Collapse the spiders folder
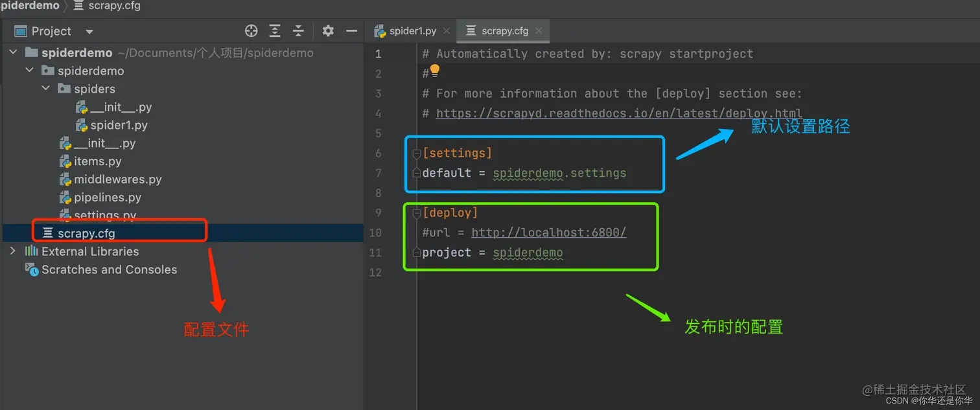 pos(45,89)
